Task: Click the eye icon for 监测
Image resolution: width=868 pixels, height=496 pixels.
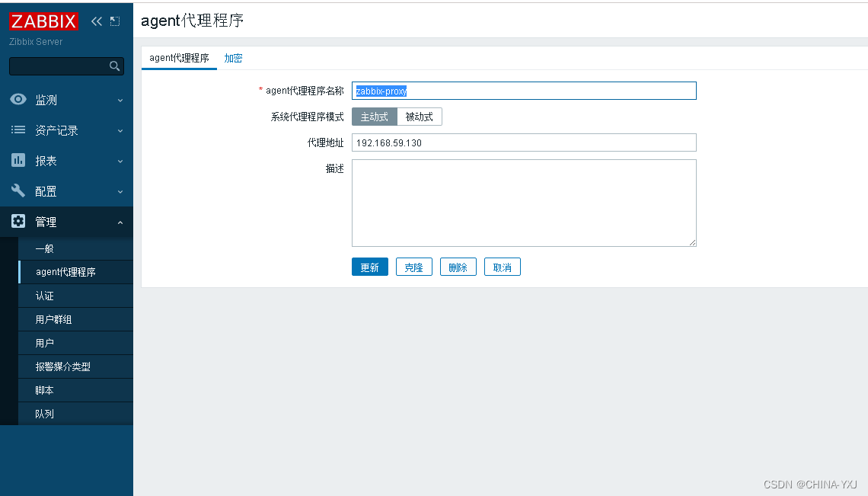Action: (x=18, y=99)
